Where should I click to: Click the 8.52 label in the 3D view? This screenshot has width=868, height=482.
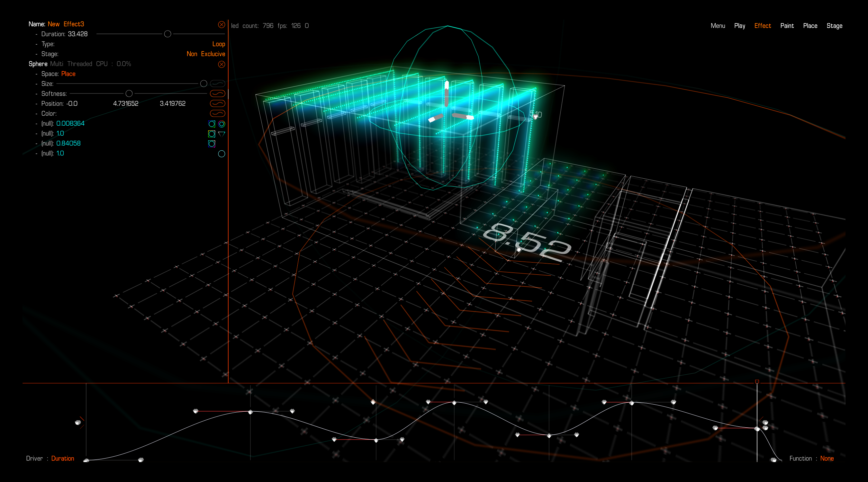[527, 242]
